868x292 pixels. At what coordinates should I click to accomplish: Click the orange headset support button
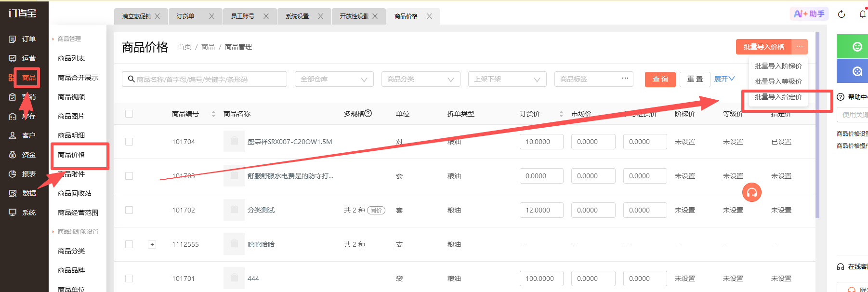pos(752,193)
